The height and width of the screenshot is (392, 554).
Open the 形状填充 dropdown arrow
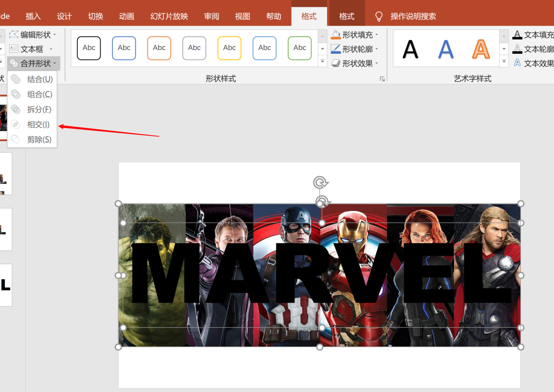[x=377, y=34]
